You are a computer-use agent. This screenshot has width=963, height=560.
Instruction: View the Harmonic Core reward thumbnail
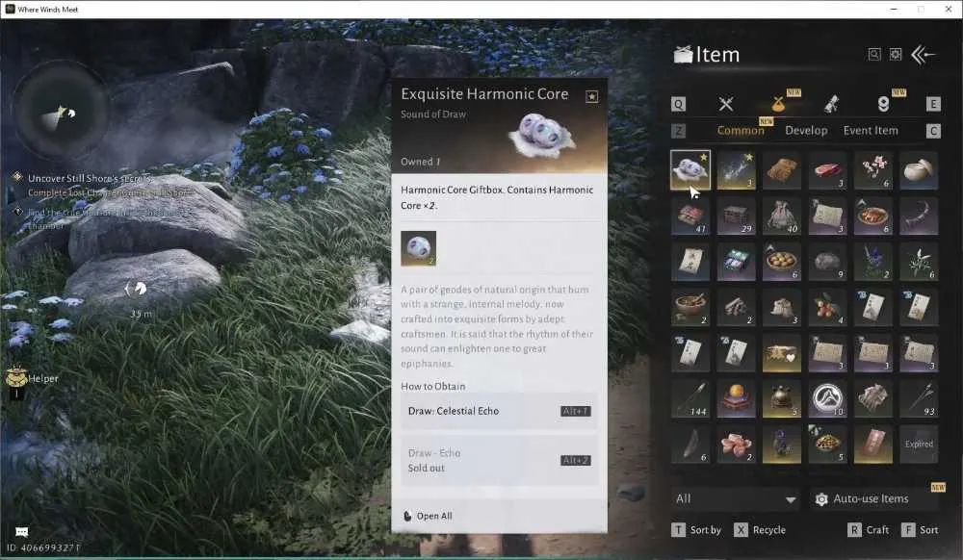click(x=418, y=248)
